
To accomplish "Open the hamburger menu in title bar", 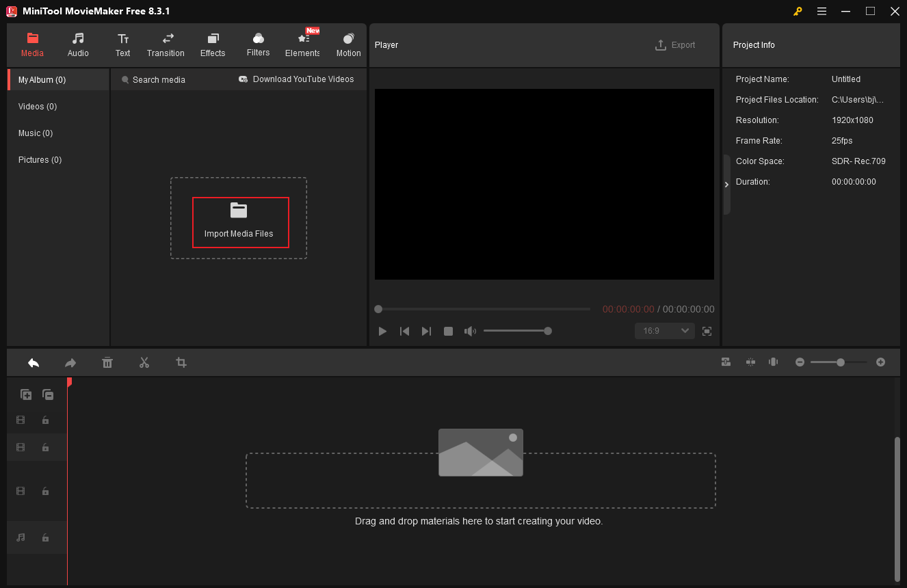I will [821, 11].
